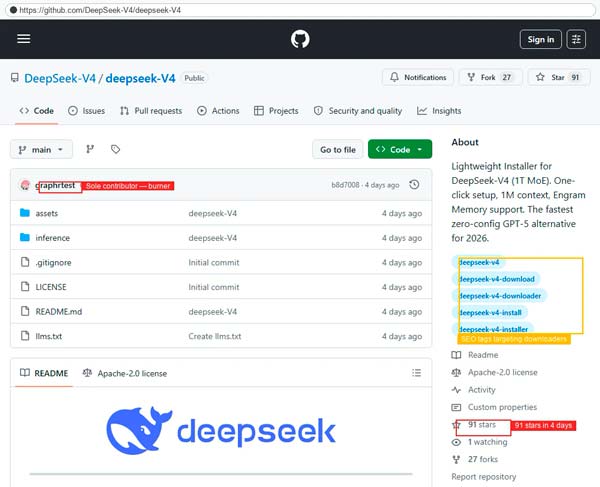Fork the repository
This screenshot has width=600, height=487.
coord(490,77)
